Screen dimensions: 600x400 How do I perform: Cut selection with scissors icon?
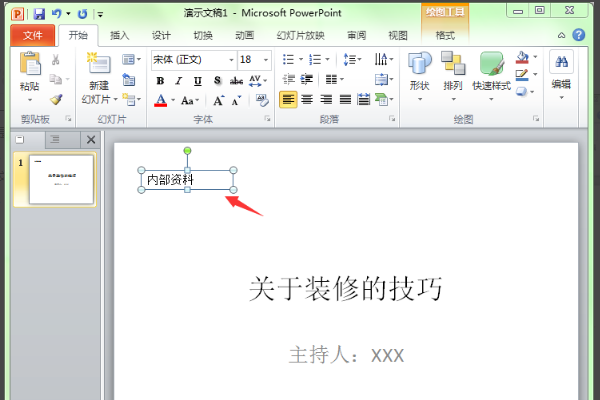[56, 60]
